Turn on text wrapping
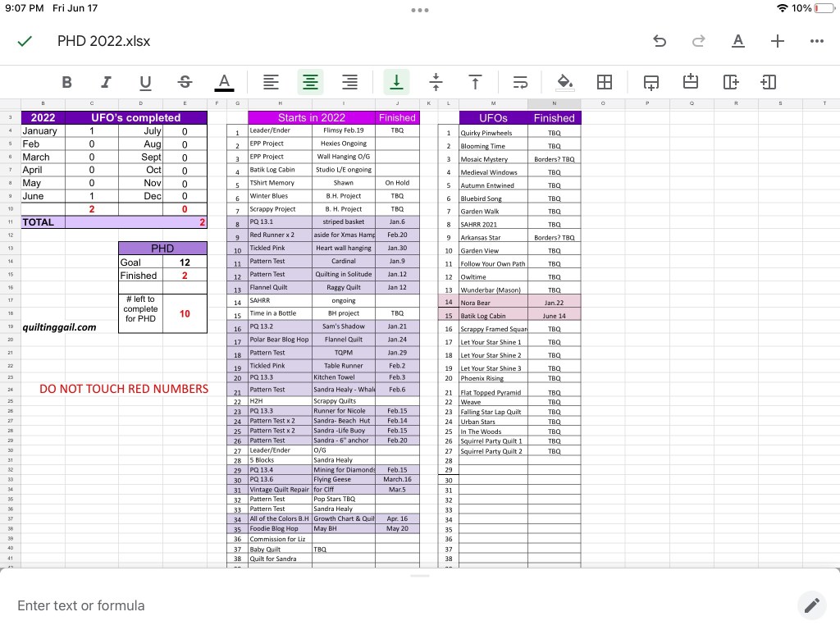The image size is (840, 630). click(520, 82)
